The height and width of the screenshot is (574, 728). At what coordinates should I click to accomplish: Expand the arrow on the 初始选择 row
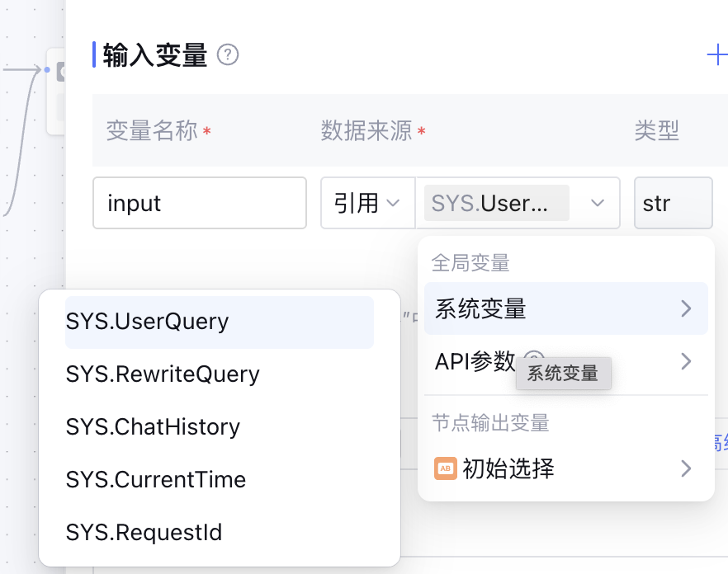[x=686, y=469]
